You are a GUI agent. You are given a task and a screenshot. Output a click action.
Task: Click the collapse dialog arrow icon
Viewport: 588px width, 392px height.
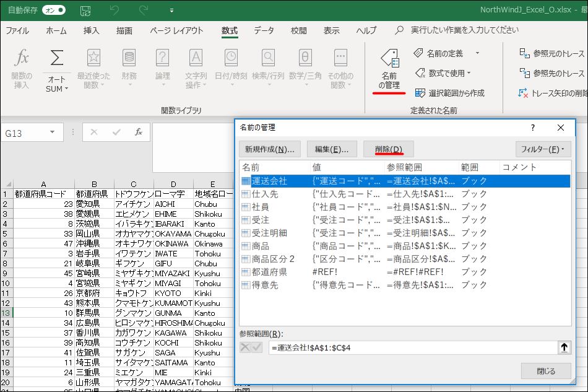tap(564, 348)
